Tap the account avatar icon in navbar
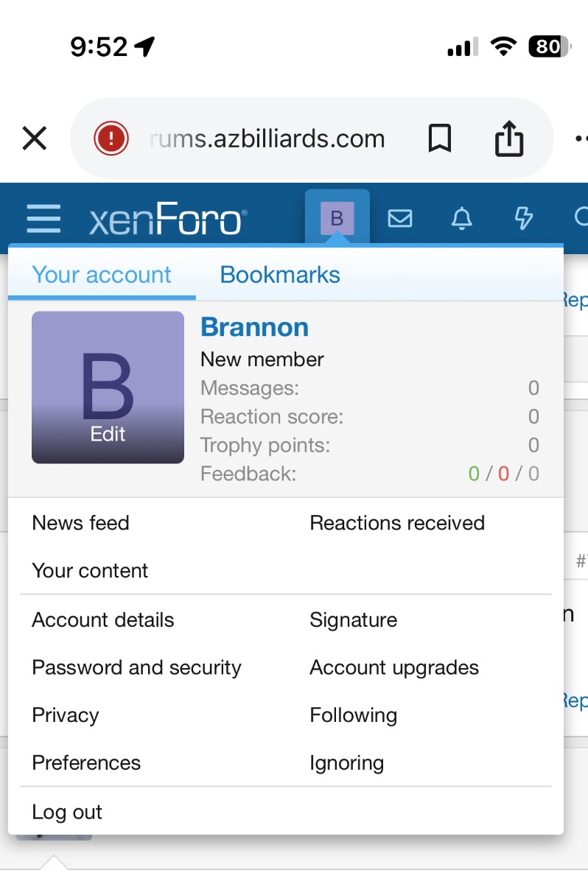This screenshot has height=884, width=588. [x=337, y=218]
